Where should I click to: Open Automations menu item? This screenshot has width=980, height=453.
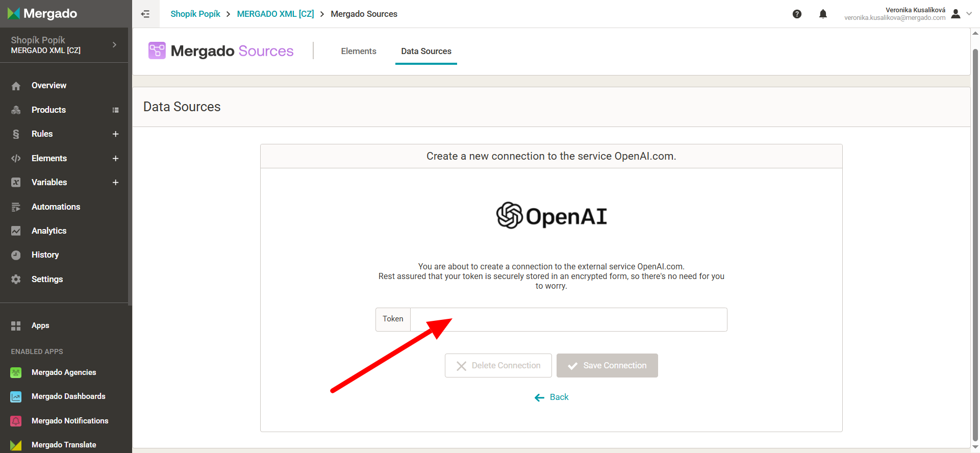tap(56, 207)
